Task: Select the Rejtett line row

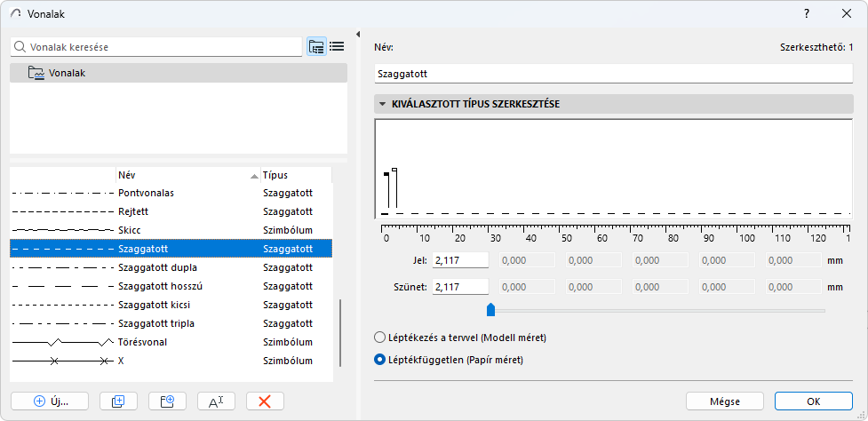Action: [171, 212]
